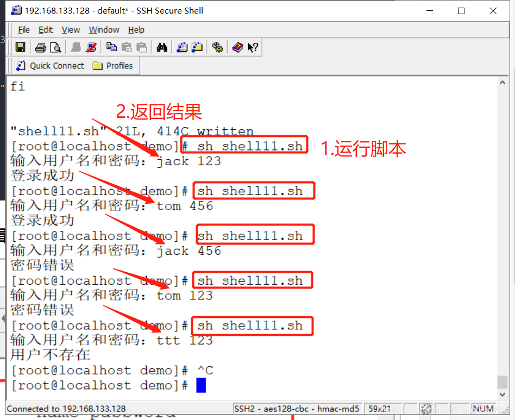This screenshot has width=515, height=420.
Task: Click terminal text 'tom 123'
Action: point(185,296)
